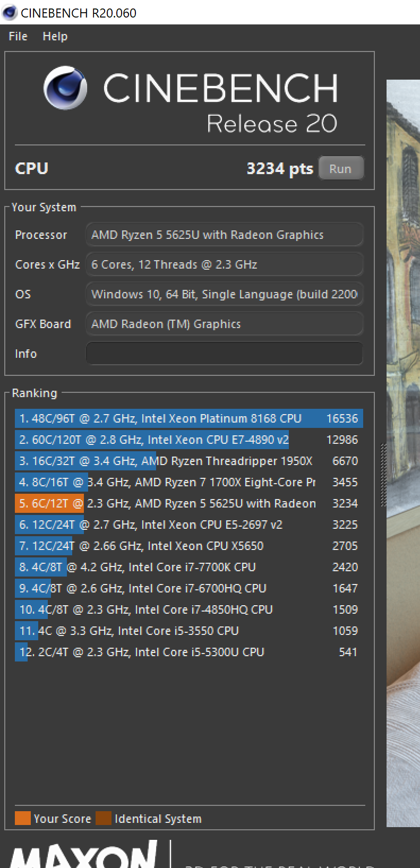The height and width of the screenshot is (868, 420).
Task: Select ranking row Xeon CPU E7-4890 v2
Action: click(189, 440)
